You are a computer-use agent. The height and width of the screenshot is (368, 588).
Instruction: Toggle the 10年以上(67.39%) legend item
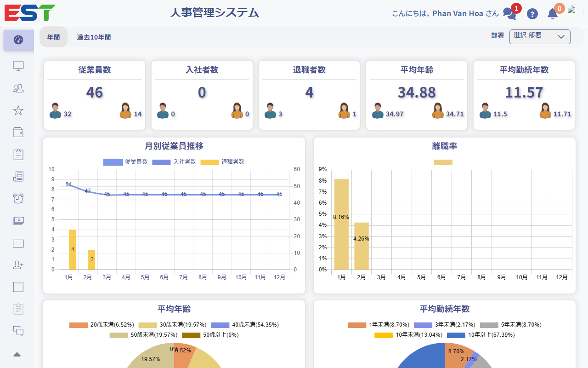tap(481, 335)
